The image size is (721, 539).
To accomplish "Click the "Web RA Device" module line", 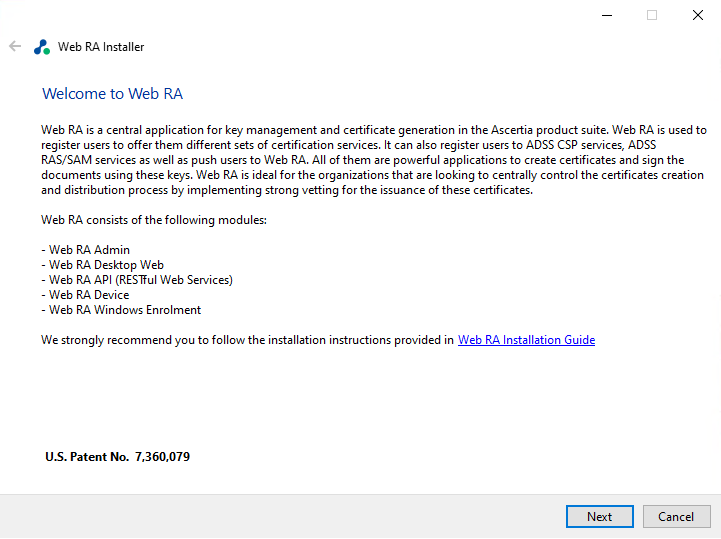I will 88,295.
